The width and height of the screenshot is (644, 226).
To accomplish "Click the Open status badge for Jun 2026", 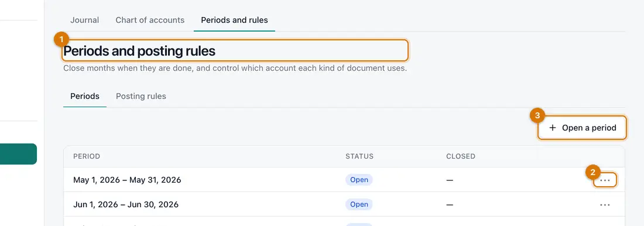I will pos(359,204).
